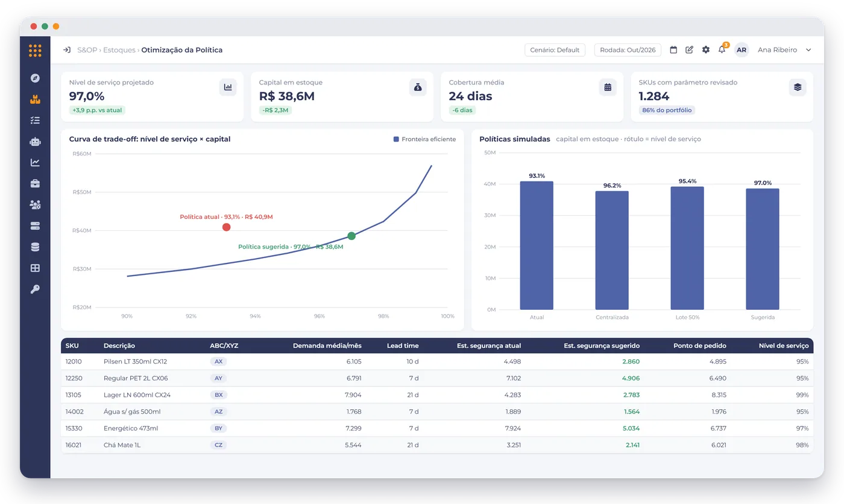The image size is (844, 504).
Task: Sort by Est. segurança sugerido header
Action: point(602,346)
